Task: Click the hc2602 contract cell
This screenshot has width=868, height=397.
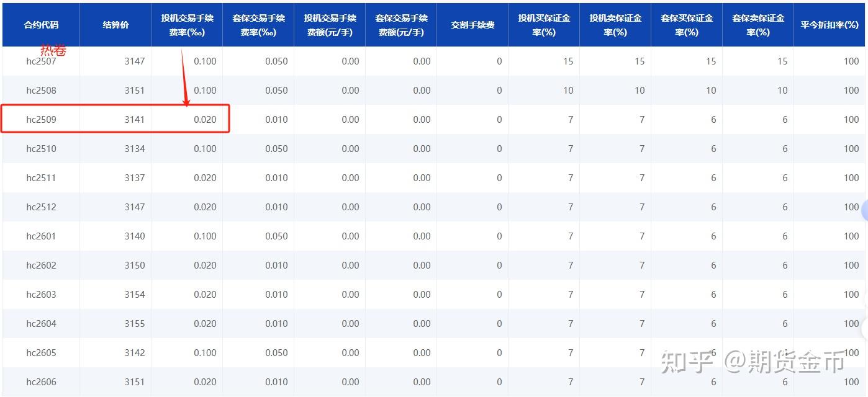Action: pos(41,265)
